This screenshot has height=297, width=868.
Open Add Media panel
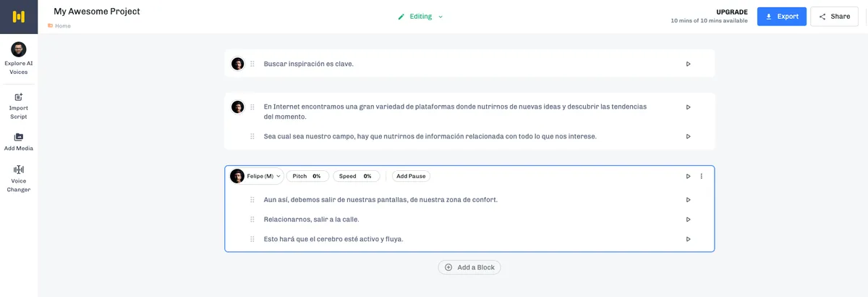click(x=19, y=142)
